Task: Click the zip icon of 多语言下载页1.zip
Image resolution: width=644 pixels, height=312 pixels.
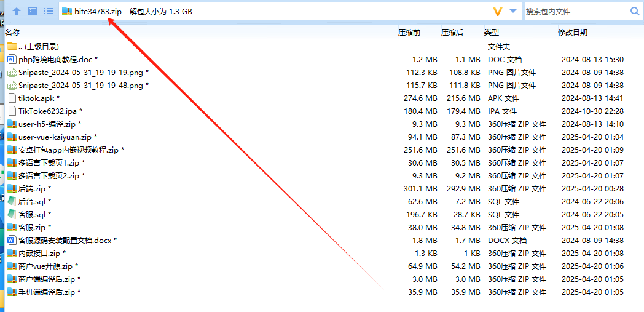Action: (12, 163)
